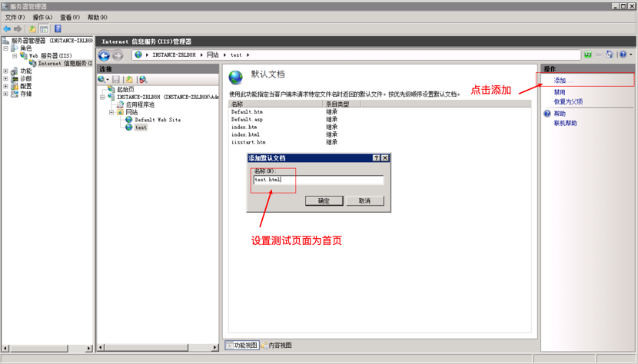Click the home icon in IIS toolbar
This screenshot has width=638, height=364.
point(610,55)
